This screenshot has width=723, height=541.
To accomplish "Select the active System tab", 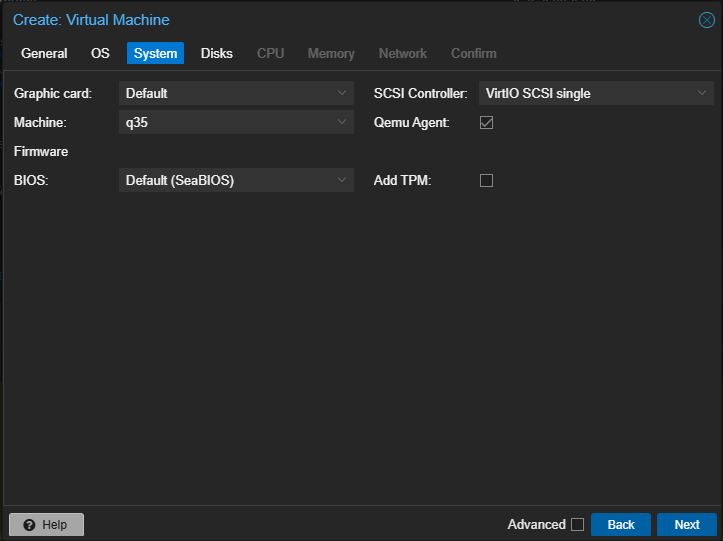I will (155, 53).
